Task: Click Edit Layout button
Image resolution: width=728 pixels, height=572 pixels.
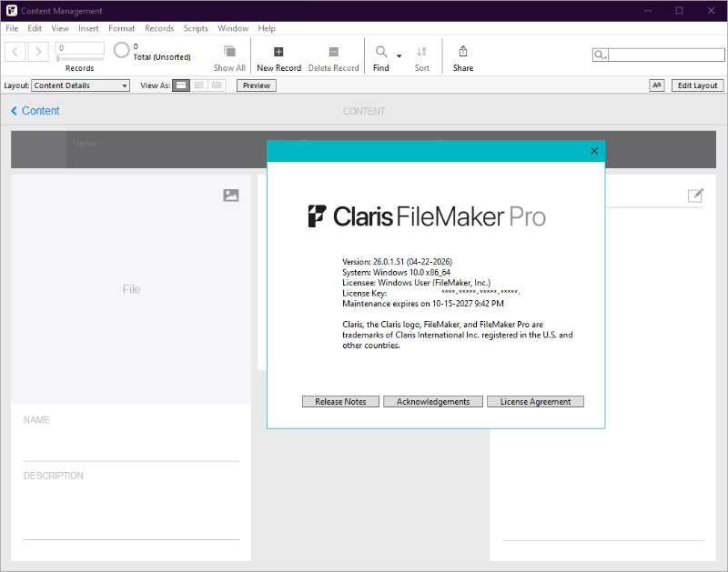Action: (x=697, y=85)
